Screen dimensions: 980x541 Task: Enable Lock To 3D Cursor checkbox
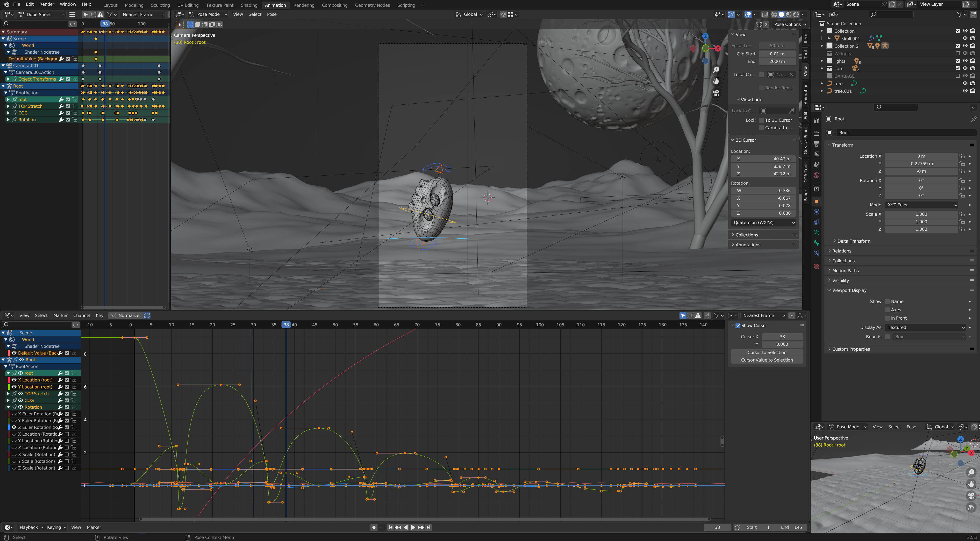click(761, 120)
